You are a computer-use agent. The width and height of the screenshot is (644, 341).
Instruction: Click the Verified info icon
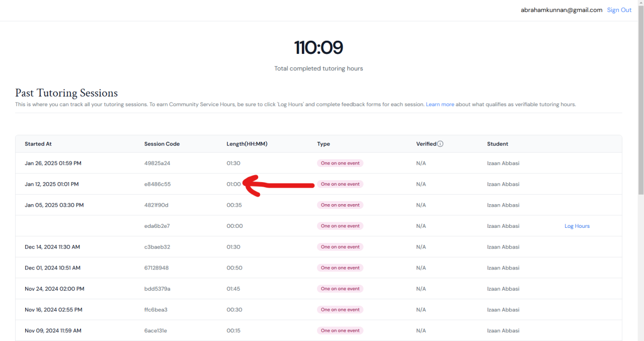tap(440, 144)
